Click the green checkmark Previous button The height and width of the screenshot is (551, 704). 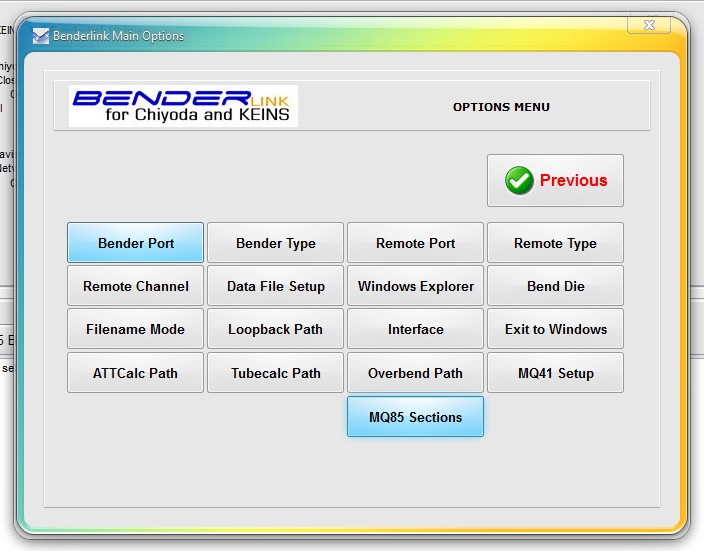pos(555,181)
